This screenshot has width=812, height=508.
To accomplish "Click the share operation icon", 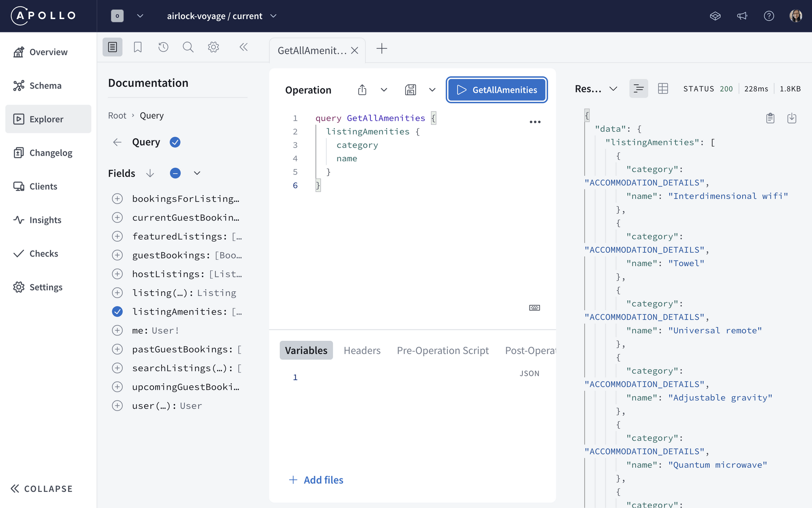I will point(362,90).
